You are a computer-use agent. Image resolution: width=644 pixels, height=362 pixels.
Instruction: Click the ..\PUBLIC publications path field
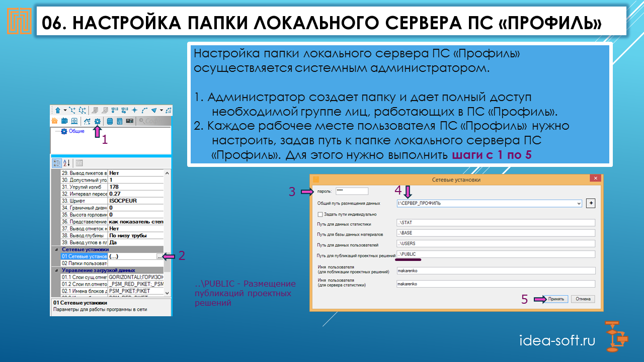pos(496,254)
